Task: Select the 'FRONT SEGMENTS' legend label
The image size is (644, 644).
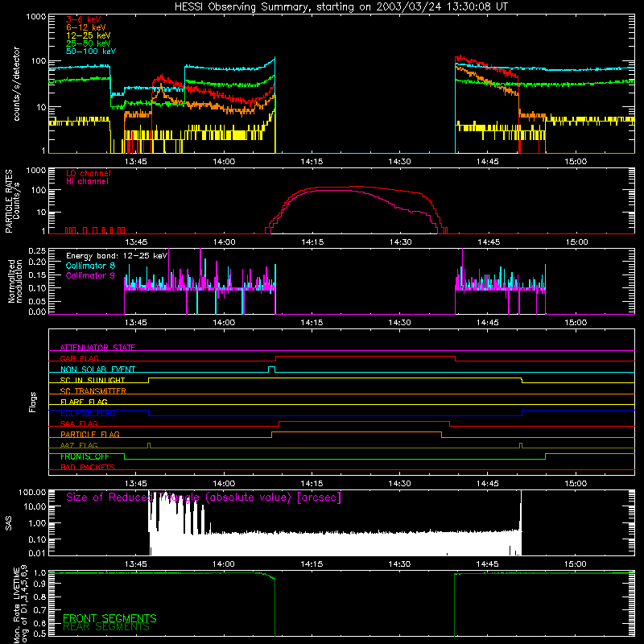Action: click(109, 618)
